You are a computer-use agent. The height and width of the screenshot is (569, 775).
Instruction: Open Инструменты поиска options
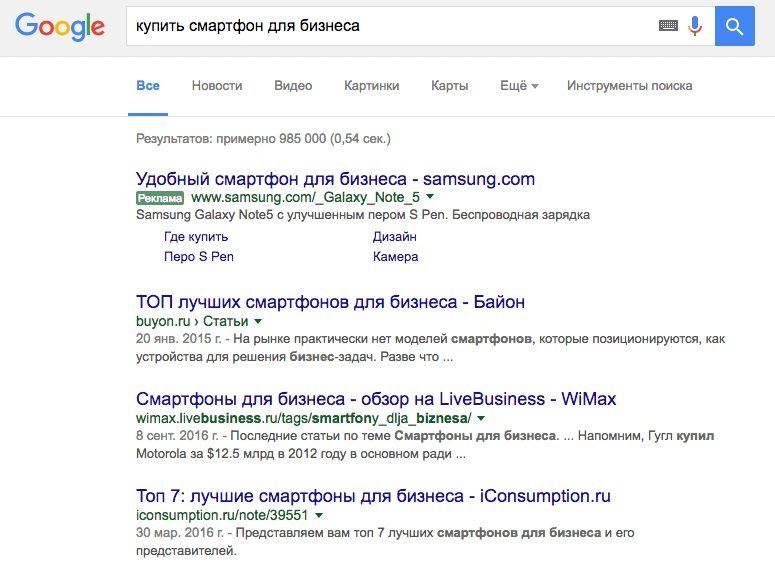tap(629, 86)
